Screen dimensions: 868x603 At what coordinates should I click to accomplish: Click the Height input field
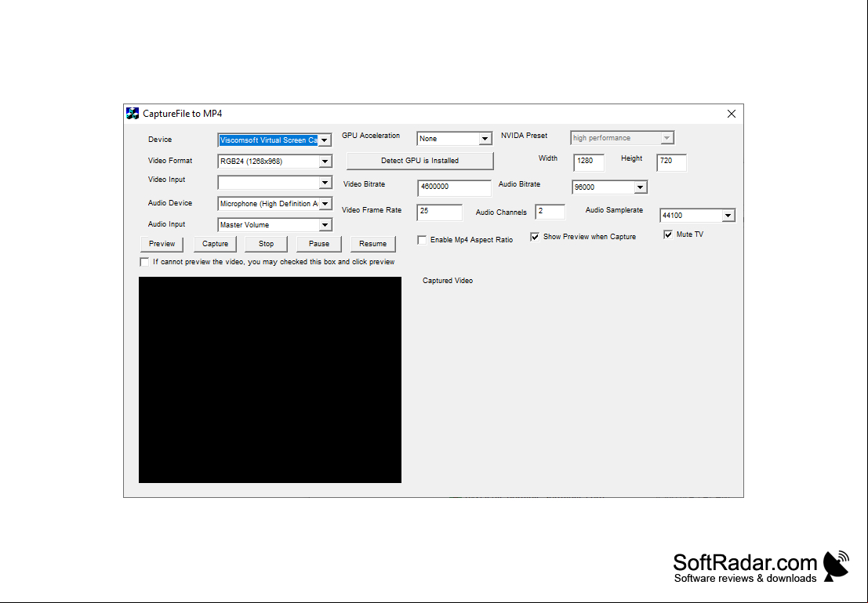(671, 162)
